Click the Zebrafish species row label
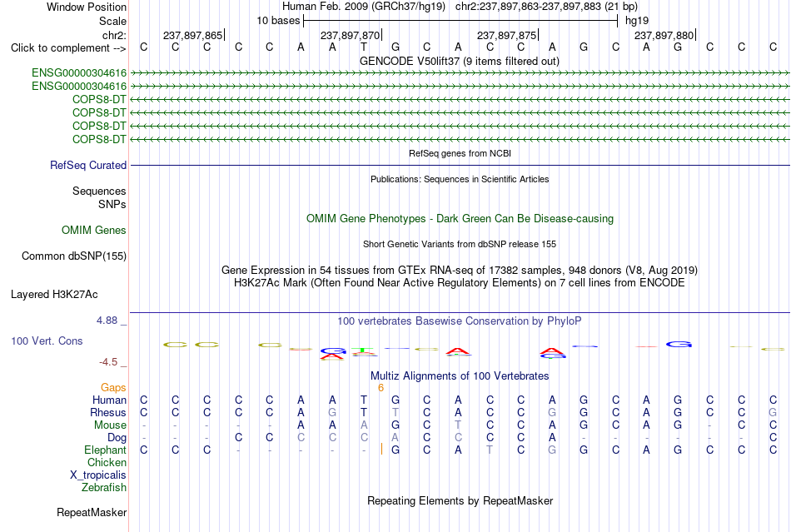The image size is (791, 532). click(x=104, y=488)
